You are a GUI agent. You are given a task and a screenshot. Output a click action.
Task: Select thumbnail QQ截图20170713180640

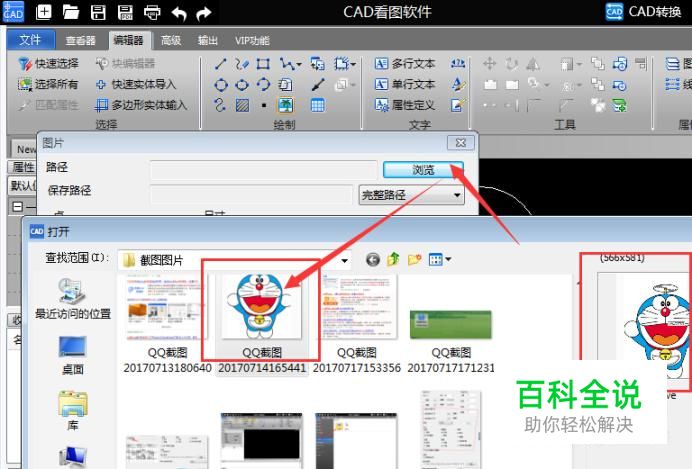(167, 323)
